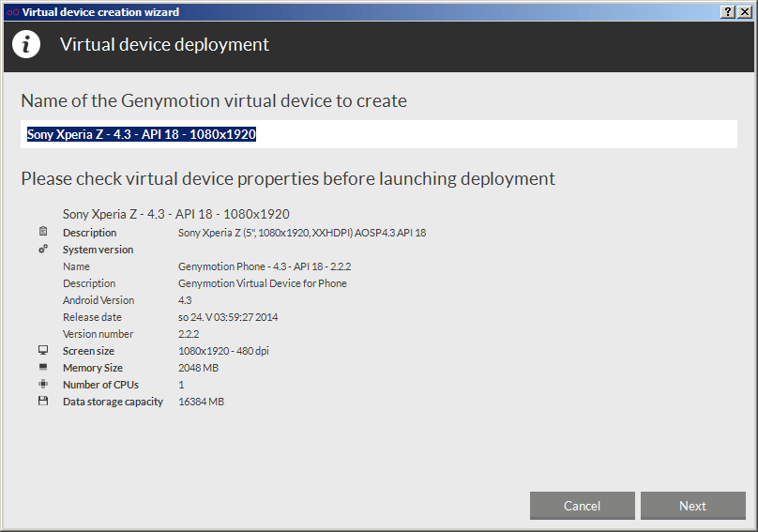Click the Genymotion logo in title bar
The image size is (758, 532).
point(13,12)
